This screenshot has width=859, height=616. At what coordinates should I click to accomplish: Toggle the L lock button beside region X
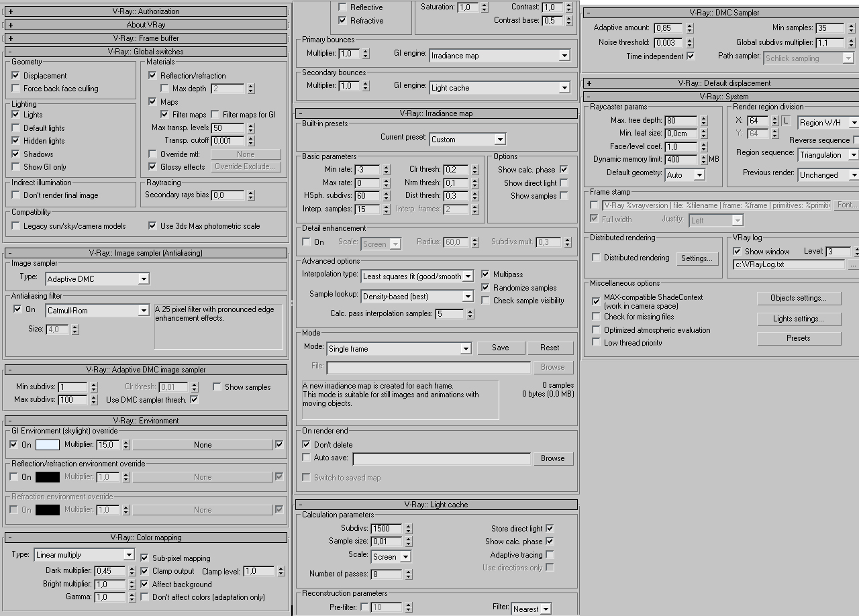pos(786,121)
